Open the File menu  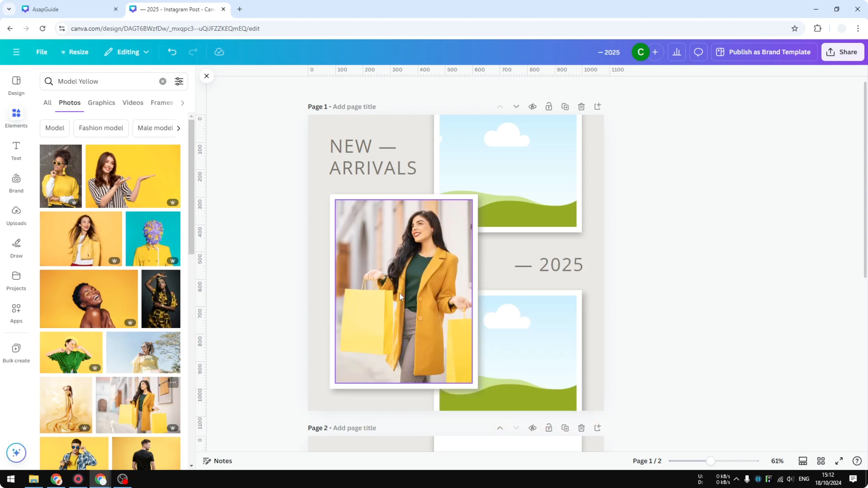[x=42, y=52]
